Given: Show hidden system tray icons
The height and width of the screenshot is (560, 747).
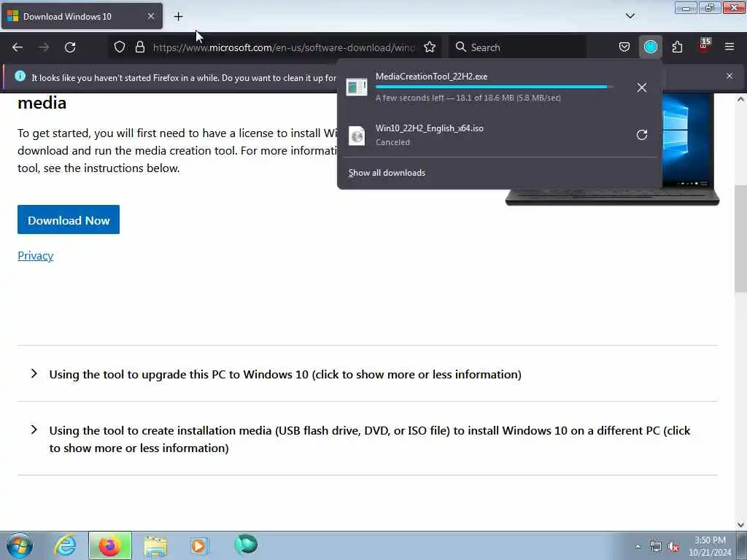Looking at the screenshot, I should pyautogui.click(x=638, y=546).
